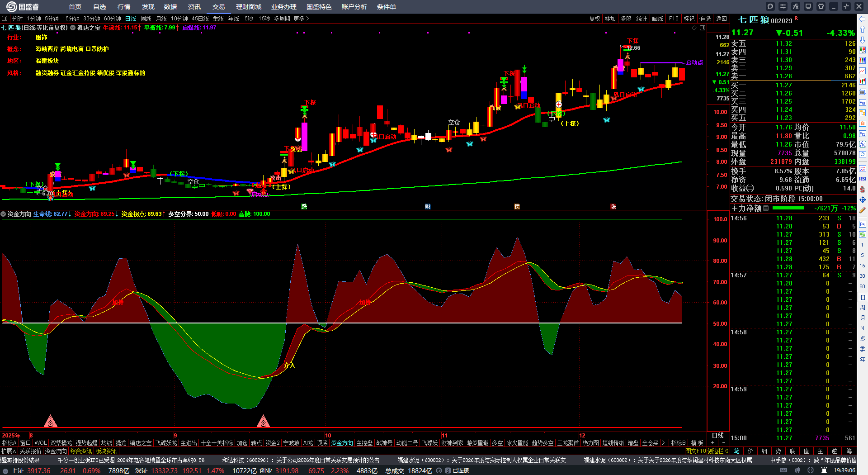Image resolution: width=868 pixels, height=475 pixels.
Task: Click the 统计 button
Action: (x=642, y=19)
